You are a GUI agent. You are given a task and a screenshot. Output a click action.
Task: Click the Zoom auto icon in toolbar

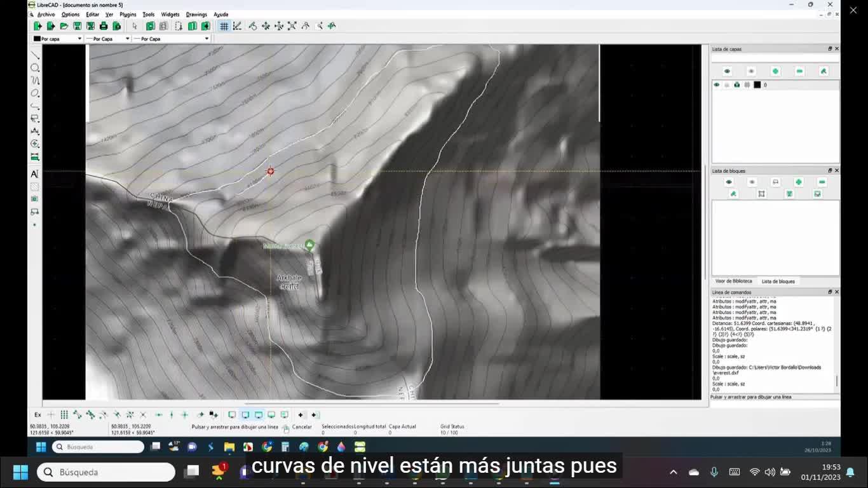point(292,26)
